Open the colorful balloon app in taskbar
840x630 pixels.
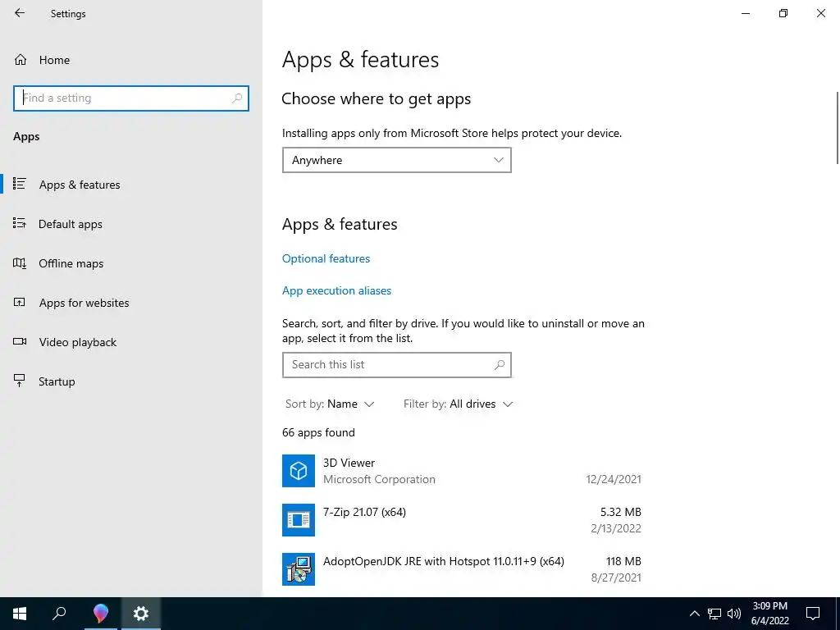(100, 614)
